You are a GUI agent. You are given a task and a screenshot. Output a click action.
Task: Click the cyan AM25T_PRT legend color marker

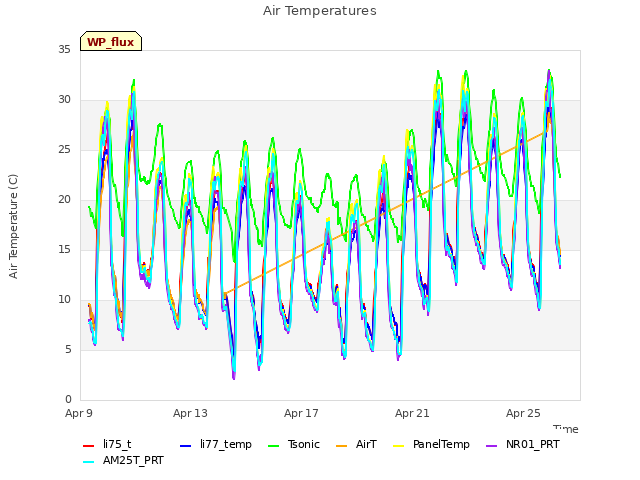click(89, 462)
